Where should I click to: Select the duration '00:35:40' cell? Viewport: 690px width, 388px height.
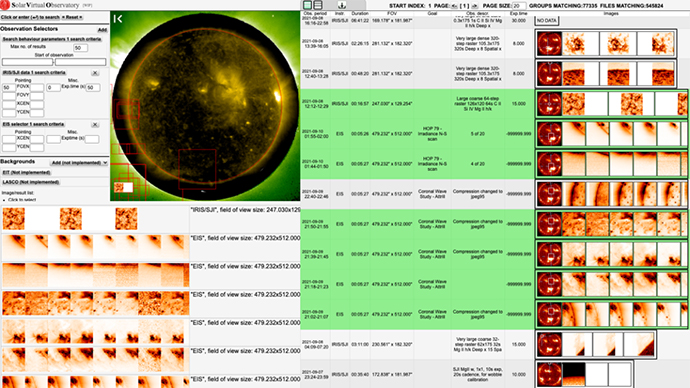(x=360, y=374)
